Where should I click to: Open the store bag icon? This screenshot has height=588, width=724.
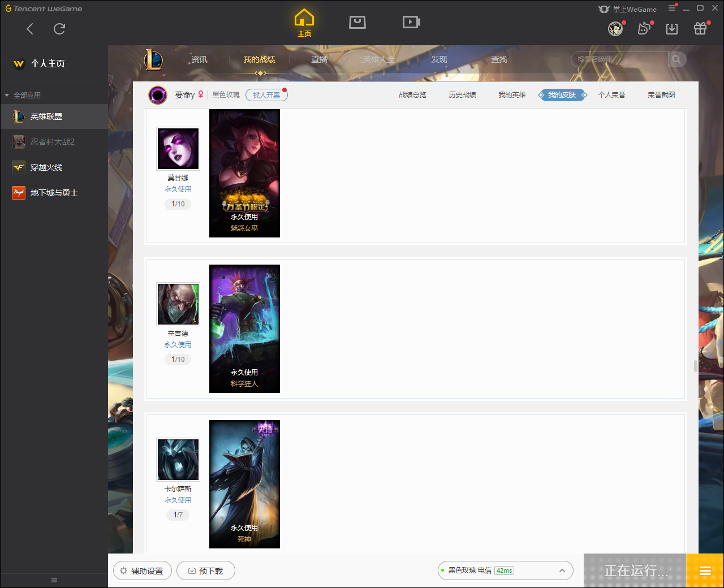coord(357,22)
